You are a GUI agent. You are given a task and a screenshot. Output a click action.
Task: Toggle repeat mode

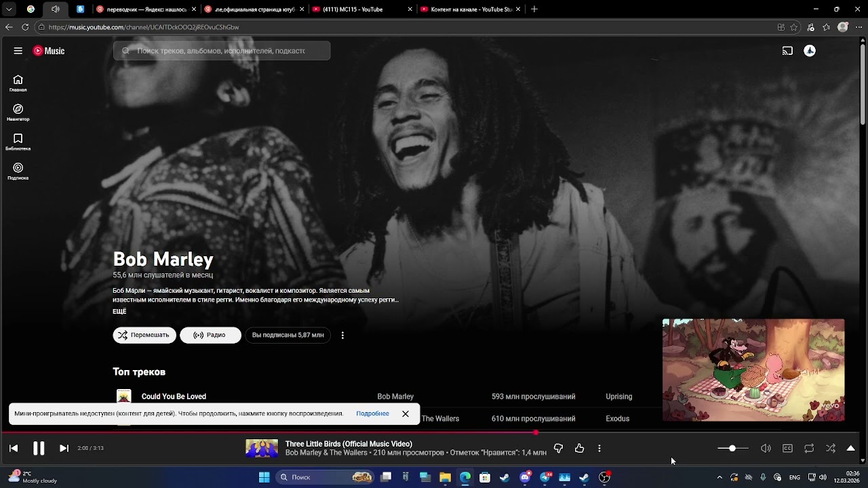coord(809,448)
